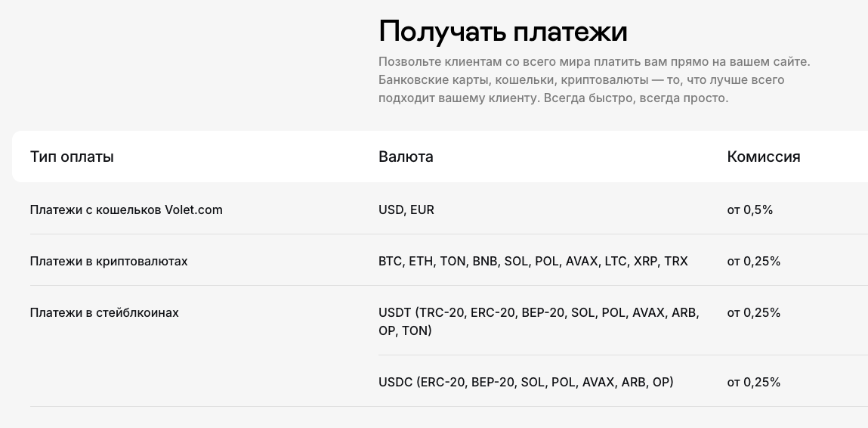Click the USDT token name
Image resolution: width=868 pixels, height=428 pixels.
pyautogui.click(x=394, y=313)
